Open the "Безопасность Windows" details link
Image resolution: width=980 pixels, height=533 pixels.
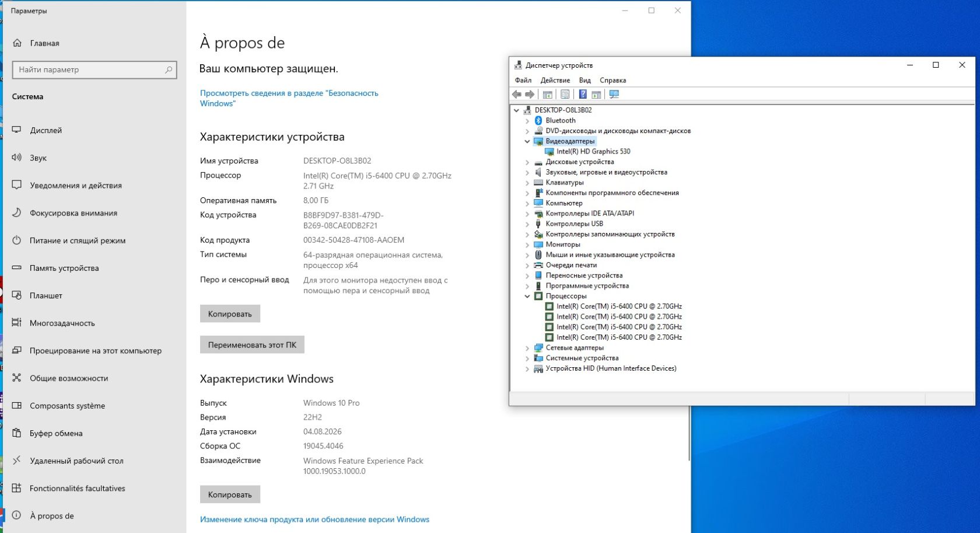click(289, 98)
